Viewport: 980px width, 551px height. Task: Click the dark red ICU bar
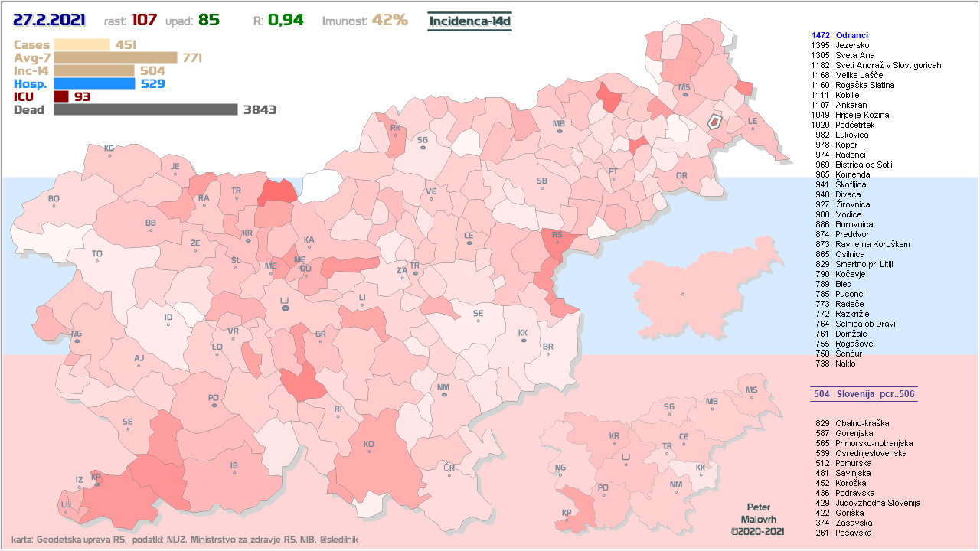(x=61, y=96)
